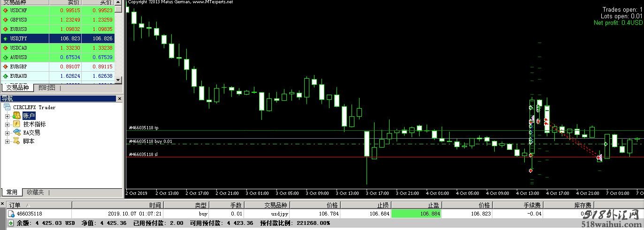Click the #466035118 tp line label
The height and width of the screenshot is (230, 644).
[144, 127]
